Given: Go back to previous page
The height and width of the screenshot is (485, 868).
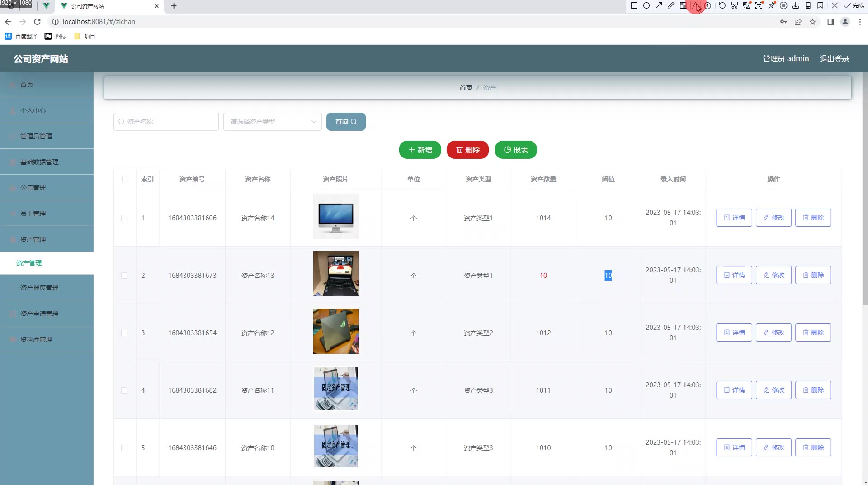Looking at the screenshot, I should [x=8, y=22].
